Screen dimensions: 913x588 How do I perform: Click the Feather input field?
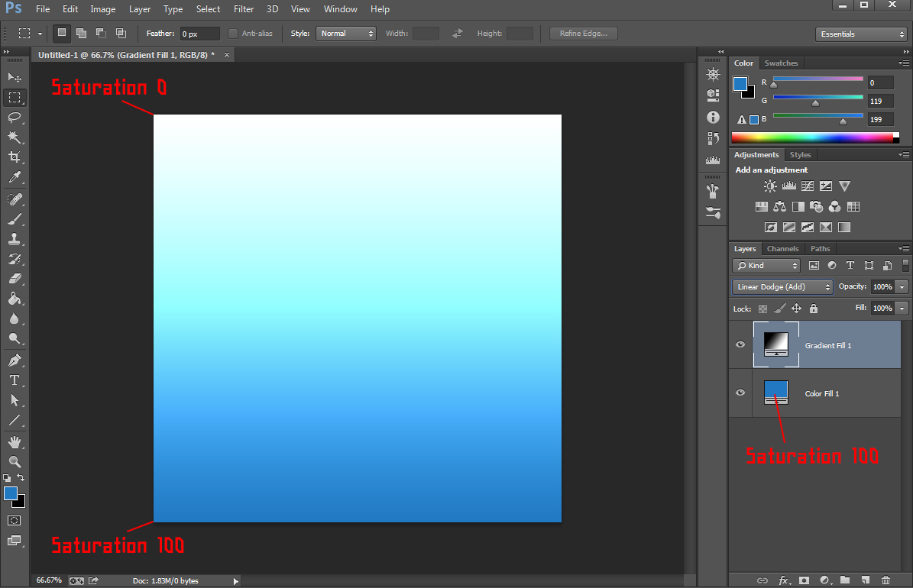pos(199,34)
